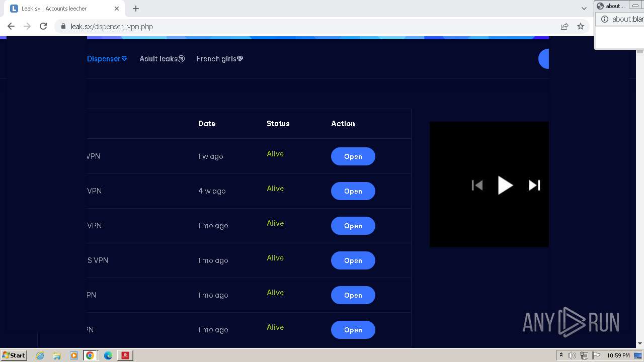Skip to previous track in player
The image size is (644, 362).
(477, 186)
